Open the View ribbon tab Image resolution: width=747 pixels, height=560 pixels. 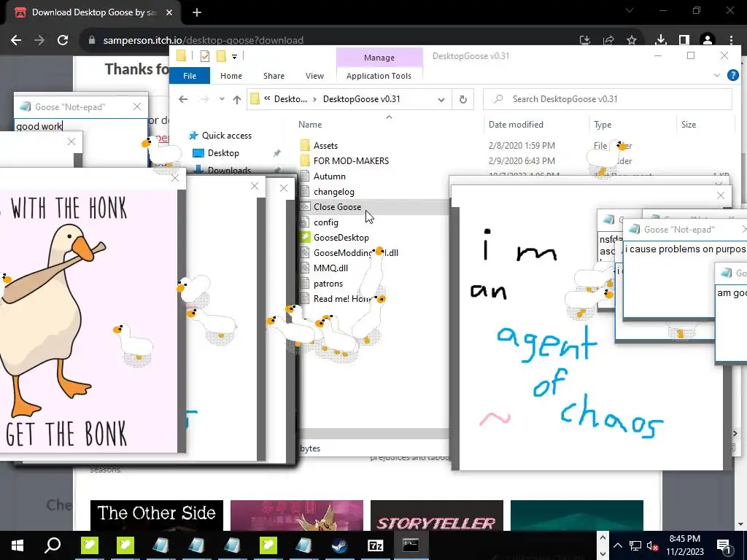314,76
